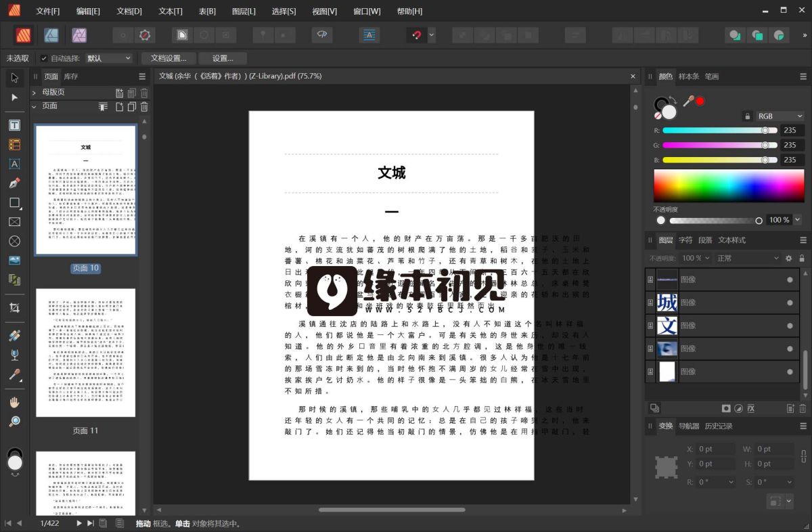
Task: Select the Artistic Text tool
Action: 15,164
